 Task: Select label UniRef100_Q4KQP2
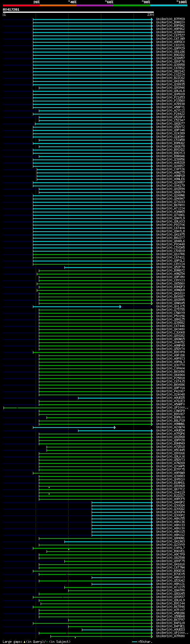click(x=170, y=502)
